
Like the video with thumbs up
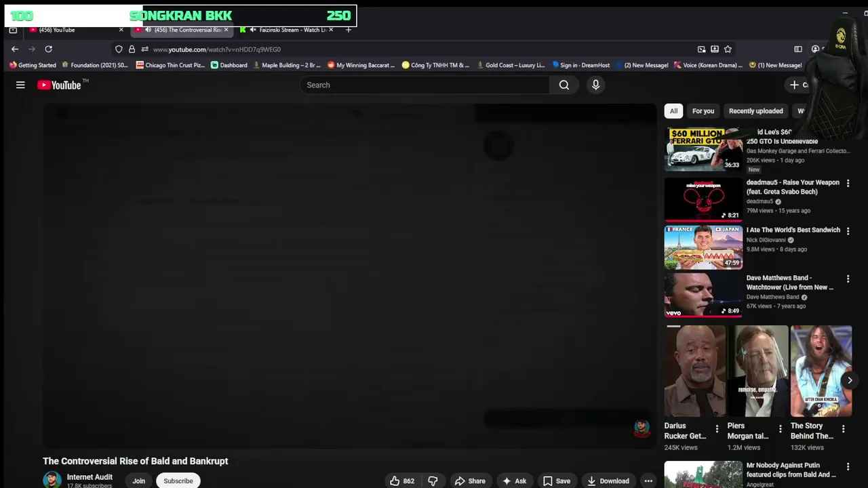point(401,481)
